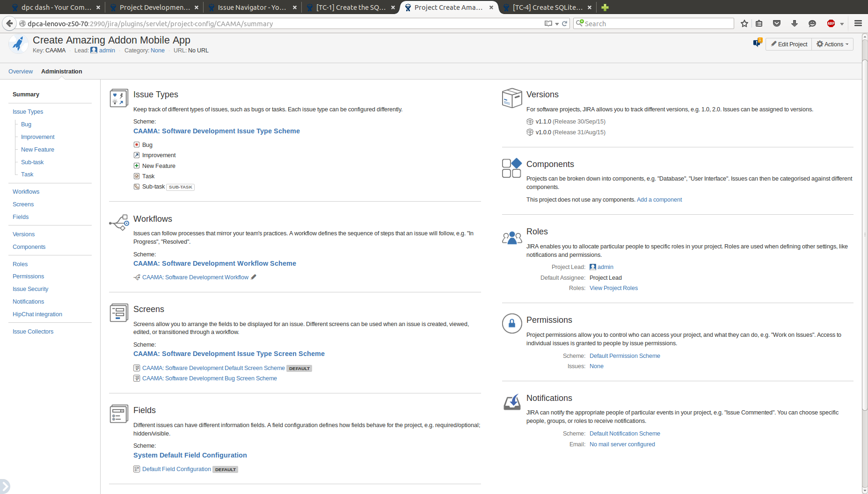Click the DEFAULT badge next to Default Field Configuration
Image resolution: width=868 pixels, height=494 pixels.
click(x=226, y=469)
